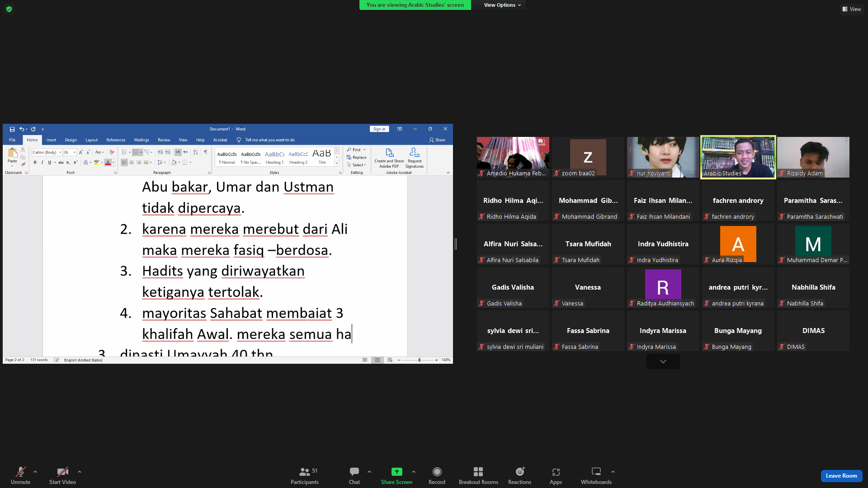Screen dimensions: 868x488
Task: Click the Sort A-Z icon
Action: pos(195,153)
